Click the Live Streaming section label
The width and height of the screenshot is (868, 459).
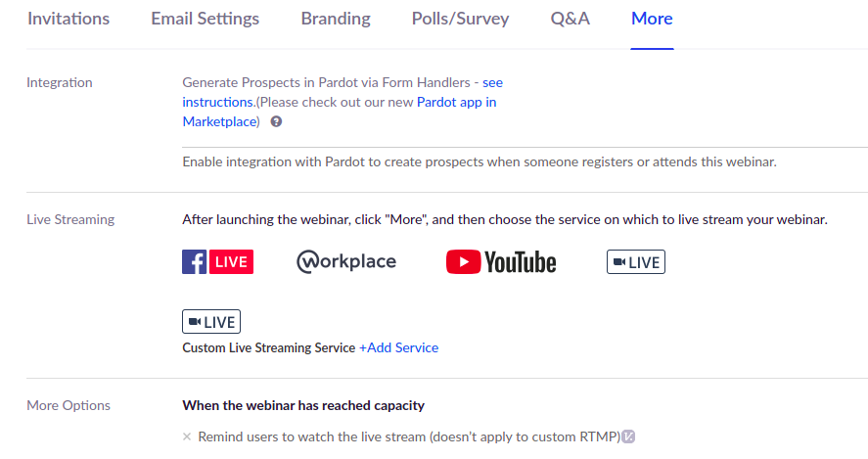(70, 220)
